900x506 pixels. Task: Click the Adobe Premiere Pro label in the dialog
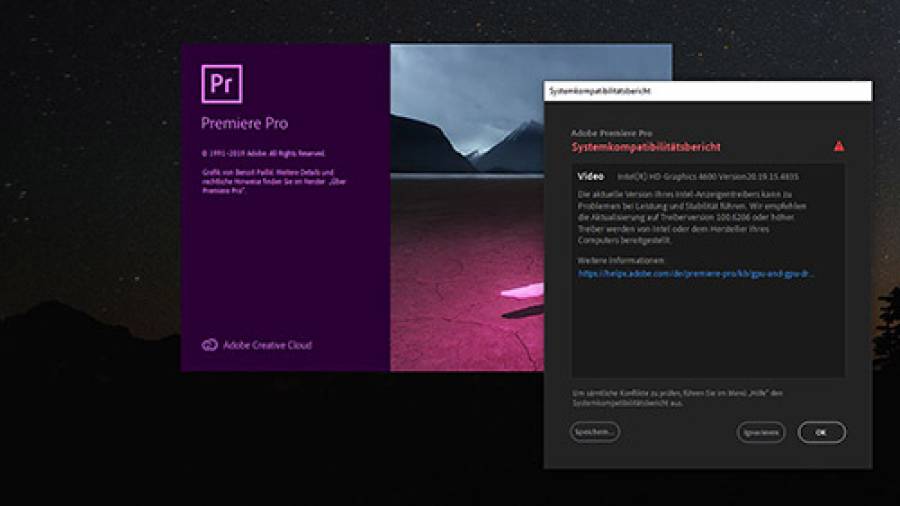[611, 133]
